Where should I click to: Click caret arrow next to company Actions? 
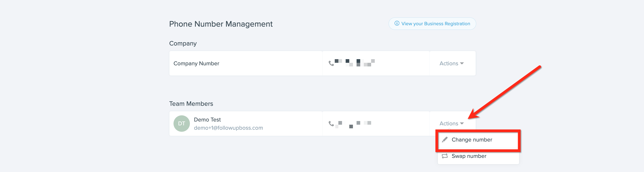point(462,63)
